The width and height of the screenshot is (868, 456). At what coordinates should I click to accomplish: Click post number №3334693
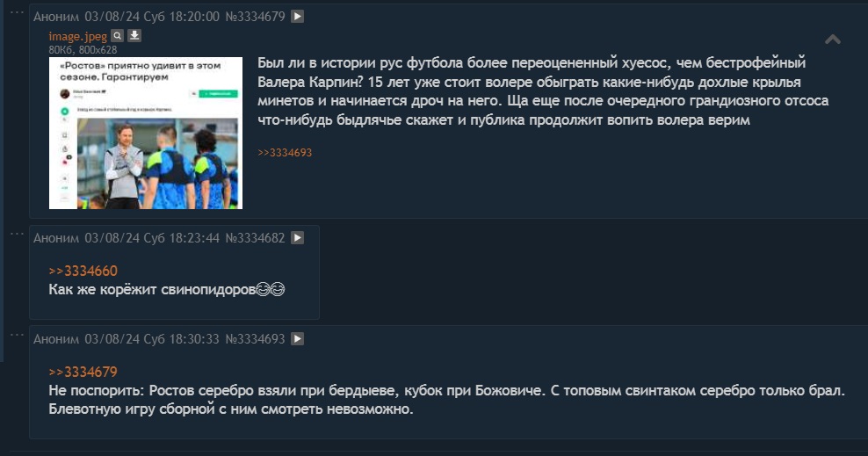tap(255, 338)
